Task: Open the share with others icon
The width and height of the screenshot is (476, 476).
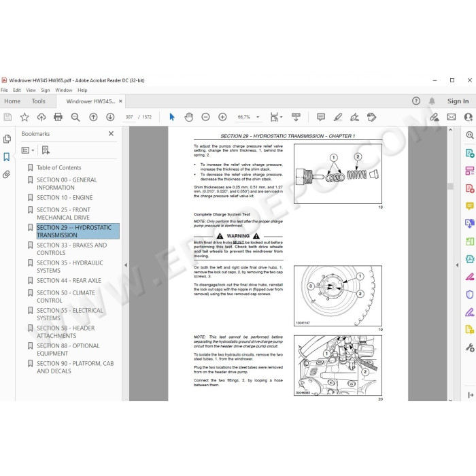Action: [x=469, y=117]
